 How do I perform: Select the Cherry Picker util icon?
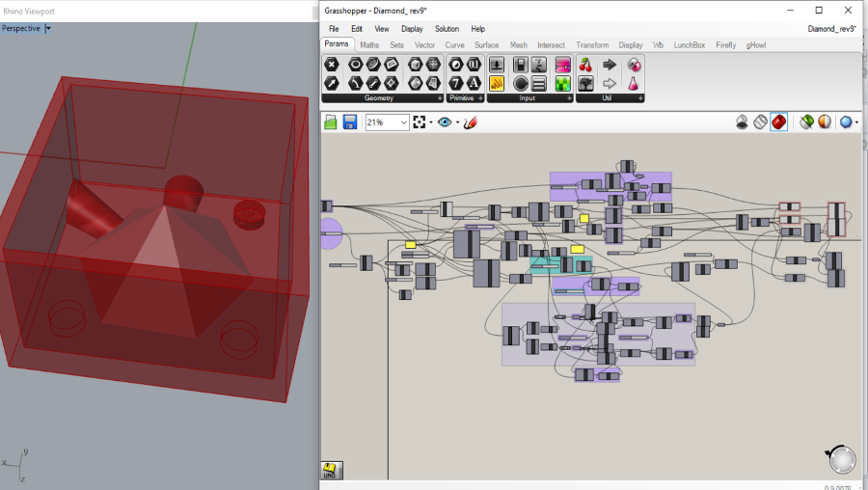pos(585,65)
